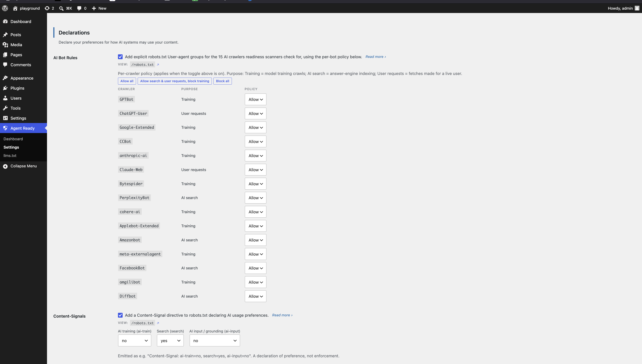
Task: Open the Plugins menu in sidebar
Action: click(x=24, y=88)
